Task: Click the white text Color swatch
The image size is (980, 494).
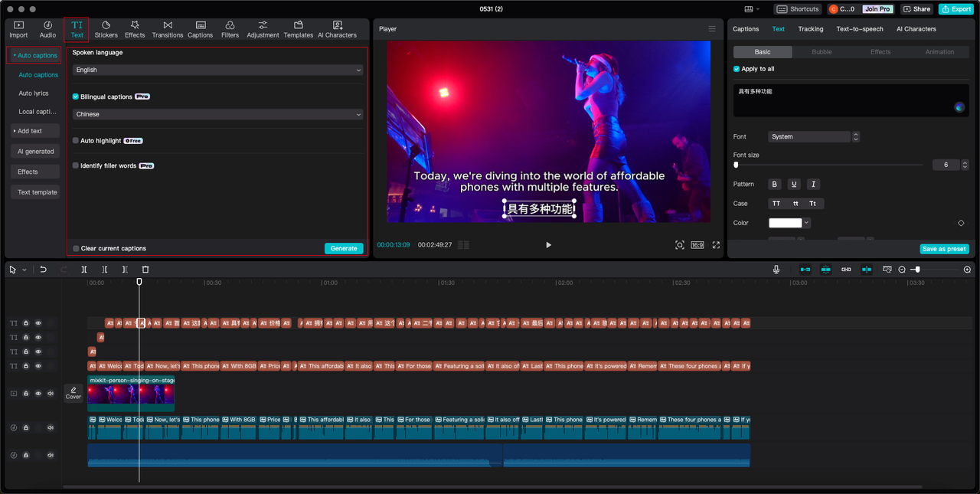Action: [x=785, y=223]
